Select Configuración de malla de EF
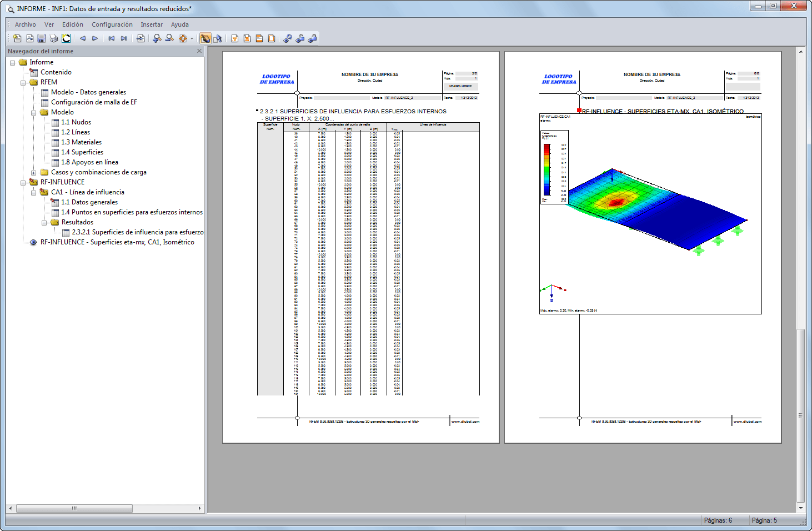The width and height of the screenshot is (812, 531). (x=94, y=102)
